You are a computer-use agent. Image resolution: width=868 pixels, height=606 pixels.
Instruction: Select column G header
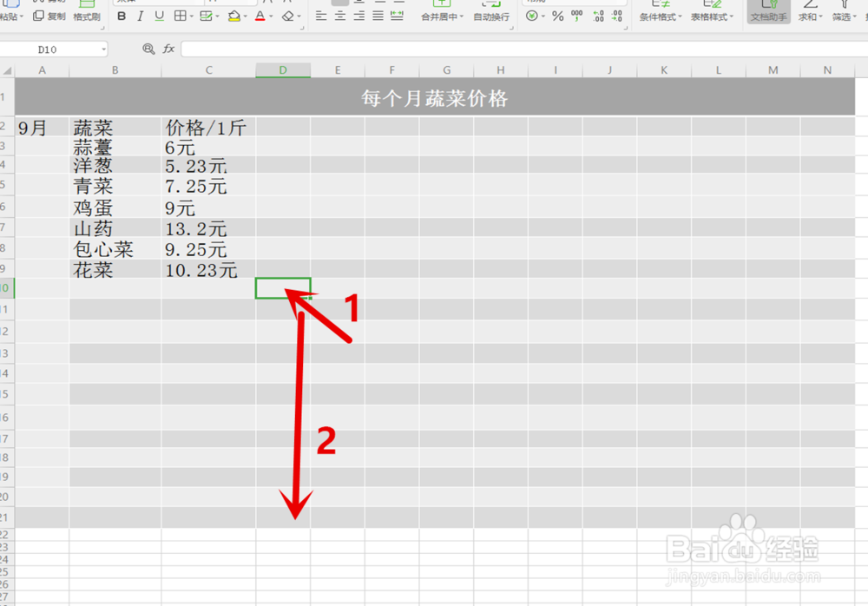446,70
